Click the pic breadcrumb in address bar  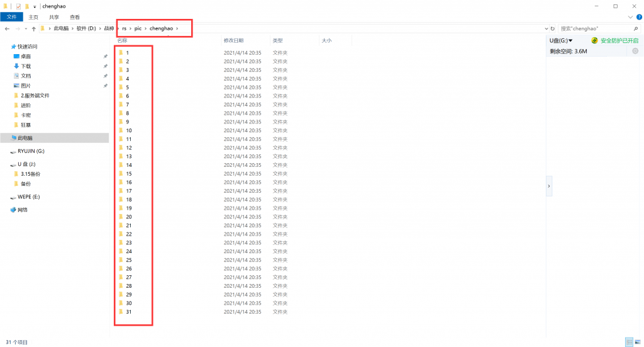tap(138, 28)
